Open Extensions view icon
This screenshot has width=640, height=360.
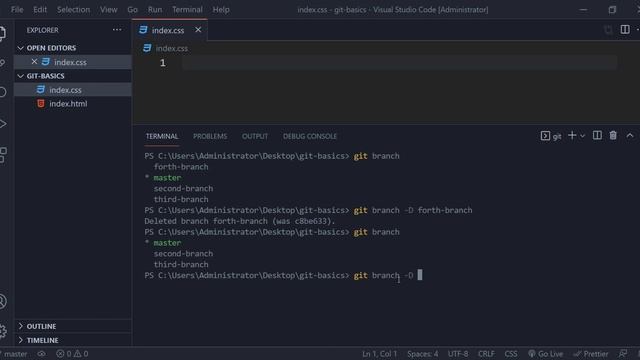coord(2,155)
